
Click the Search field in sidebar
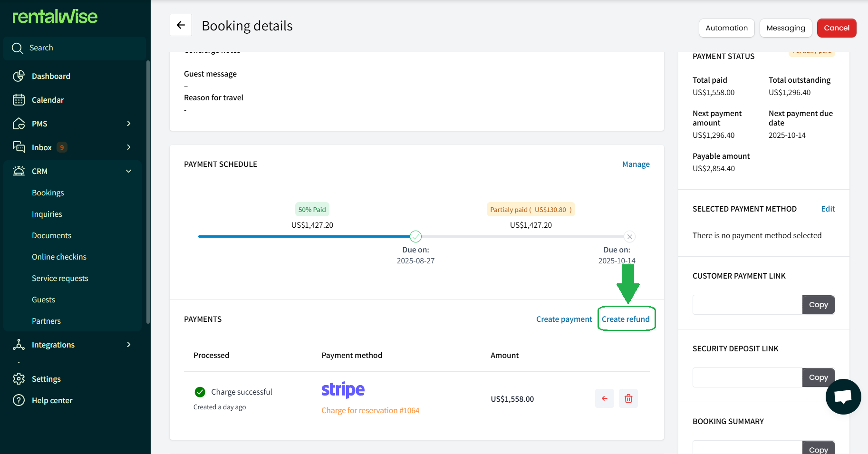pyautogui.click(x=75, y=48)
